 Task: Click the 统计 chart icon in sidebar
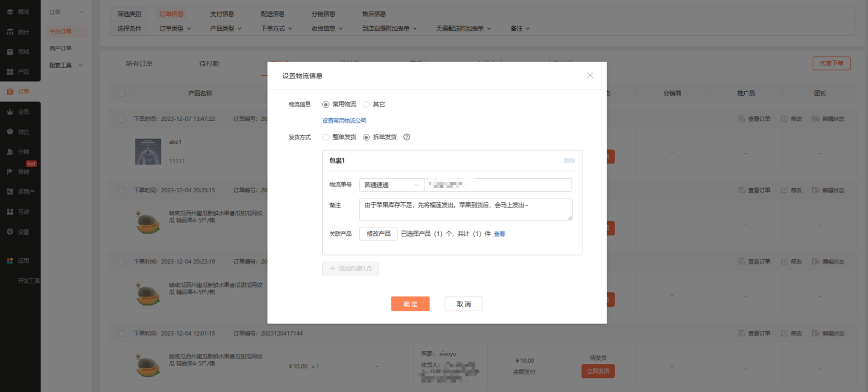point(10,32)
